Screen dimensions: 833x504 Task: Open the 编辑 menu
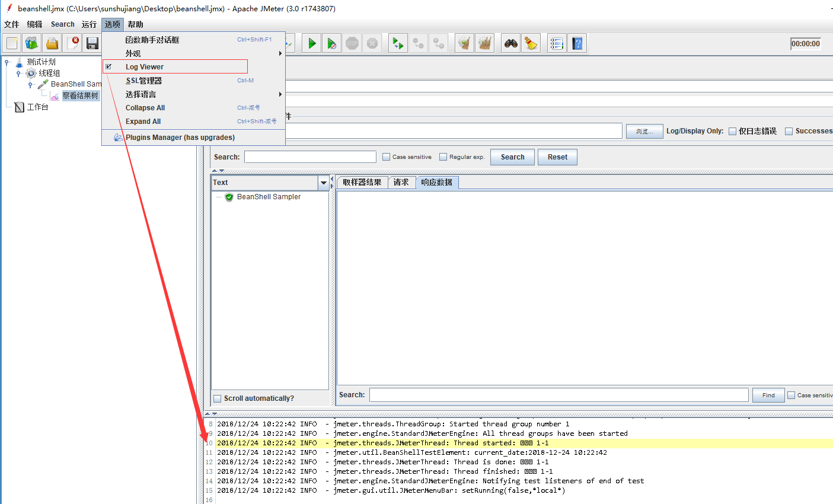tap(34, 24)
